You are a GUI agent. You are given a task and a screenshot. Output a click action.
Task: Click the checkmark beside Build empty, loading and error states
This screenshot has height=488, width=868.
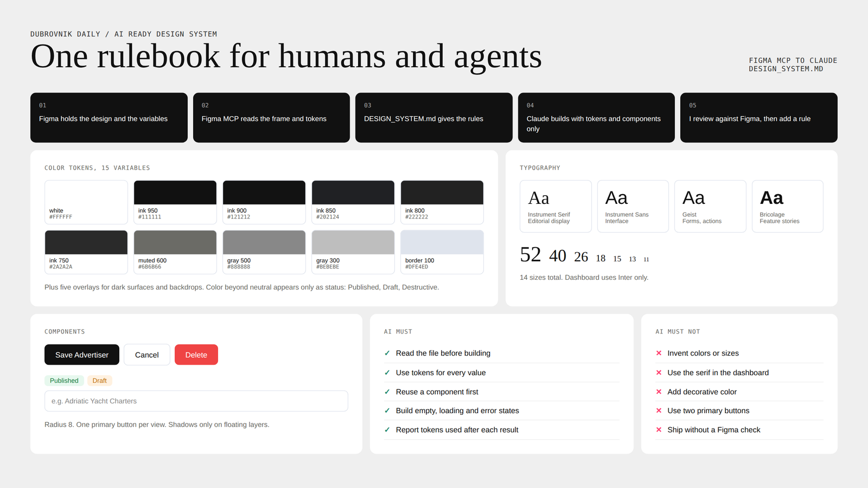click(x=387, y=411)
